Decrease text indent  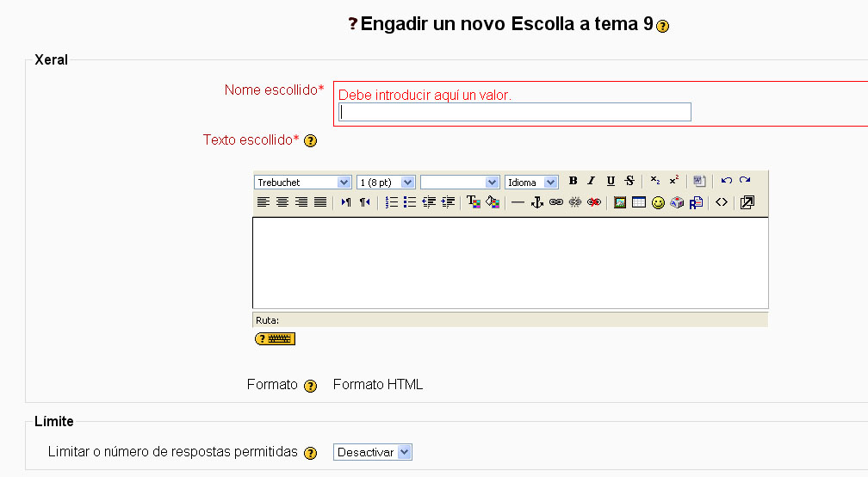tap(429, 202)
